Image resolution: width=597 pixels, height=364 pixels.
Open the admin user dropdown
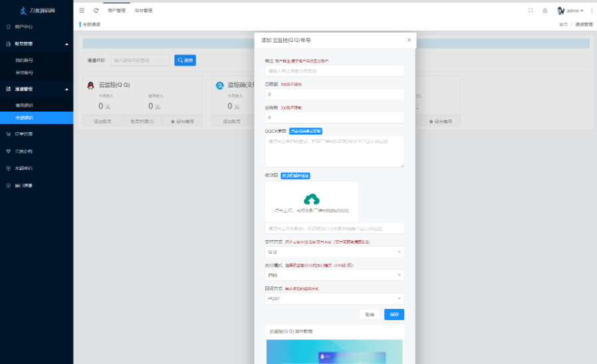click(x=574, y=11)
